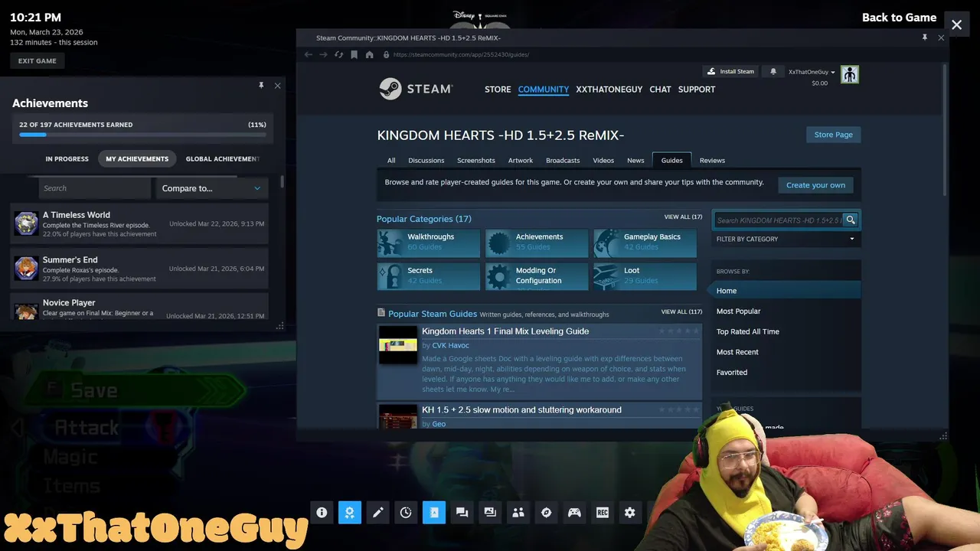Viewport: 980px width, 551px height.
Task: Open guide author CVK Havoc link
Action: [x=450, y=346]
